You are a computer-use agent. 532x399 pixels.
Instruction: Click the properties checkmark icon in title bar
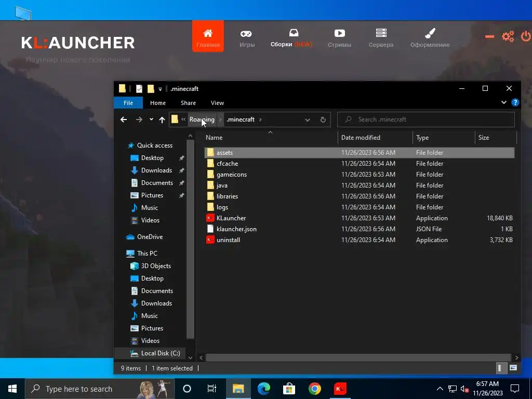(139, 89)
